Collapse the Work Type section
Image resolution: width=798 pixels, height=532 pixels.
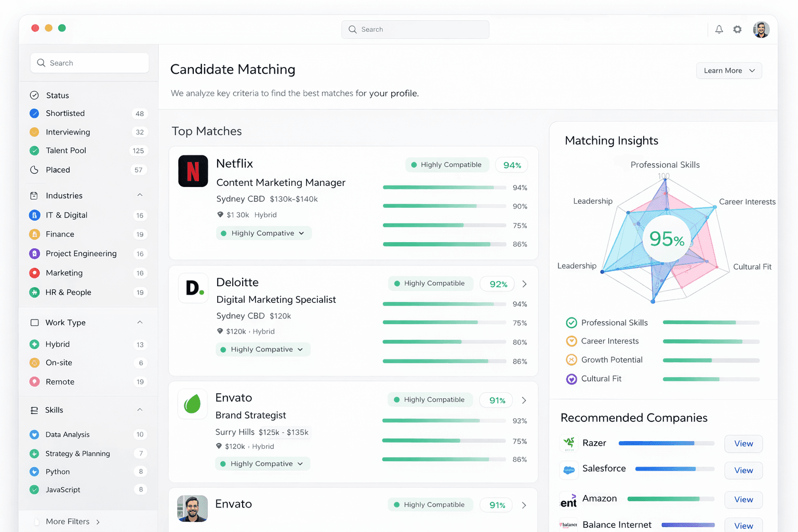point(140,323)
